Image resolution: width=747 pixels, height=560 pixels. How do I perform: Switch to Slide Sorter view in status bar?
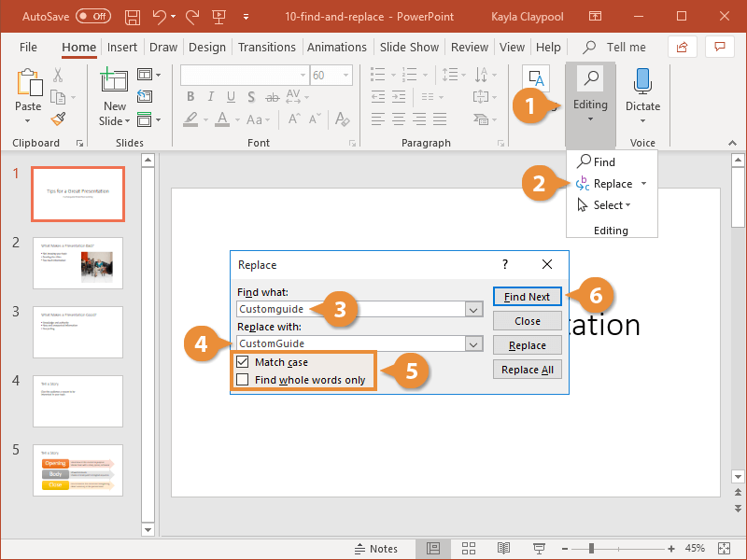[x=469, y=548]
